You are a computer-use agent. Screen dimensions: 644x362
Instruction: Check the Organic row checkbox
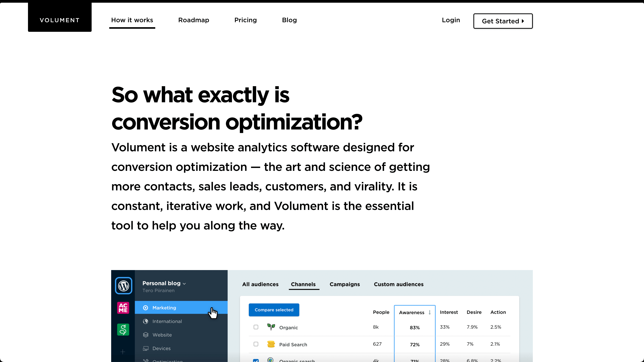256,327
